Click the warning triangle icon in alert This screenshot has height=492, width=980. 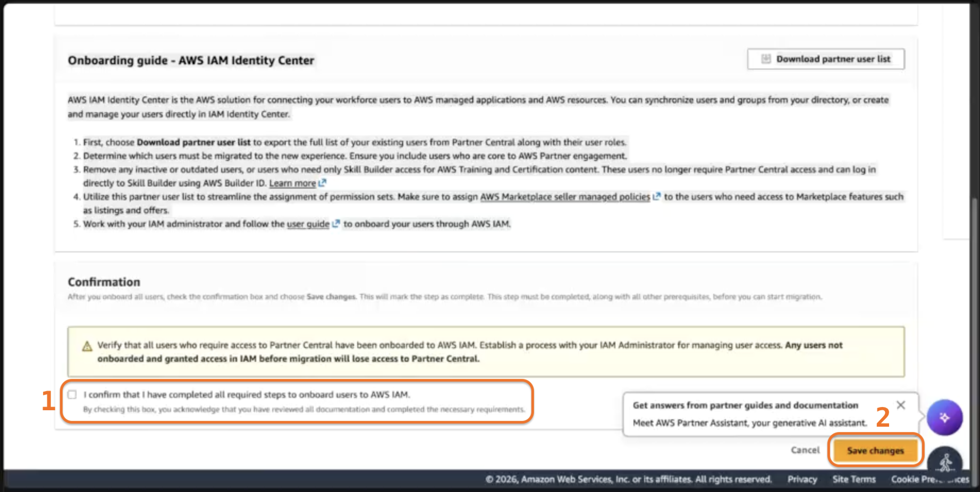pos(87,346)
